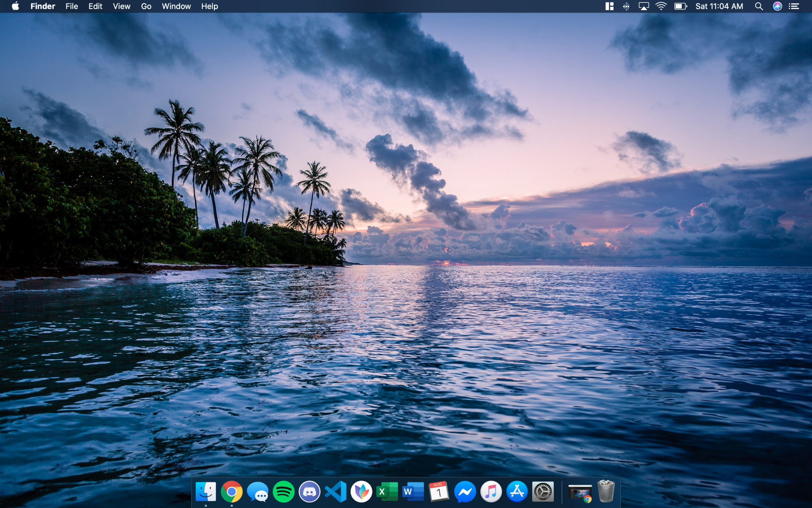Open the minimized Chrome window thumbnail
812x508 pixels.
point(580,493)
